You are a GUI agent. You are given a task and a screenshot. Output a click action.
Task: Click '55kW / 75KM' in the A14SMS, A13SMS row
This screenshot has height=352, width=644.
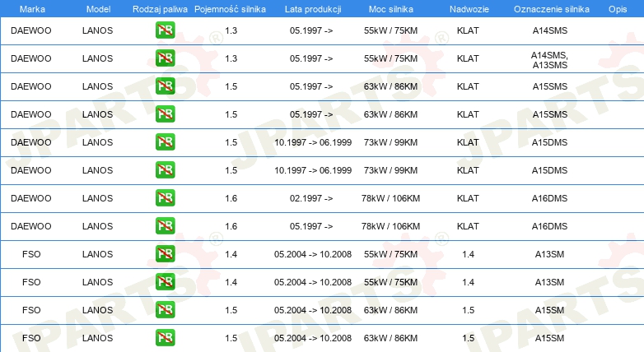coord(390,58)
